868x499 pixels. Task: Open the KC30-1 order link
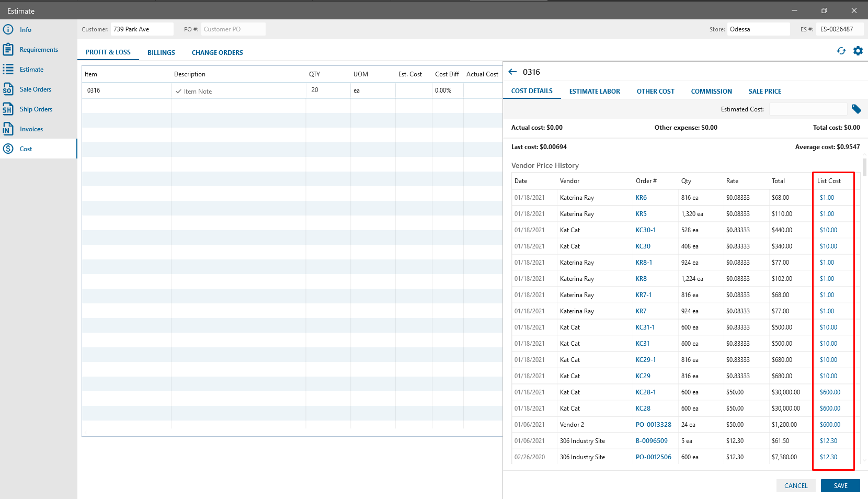[645, 230]
